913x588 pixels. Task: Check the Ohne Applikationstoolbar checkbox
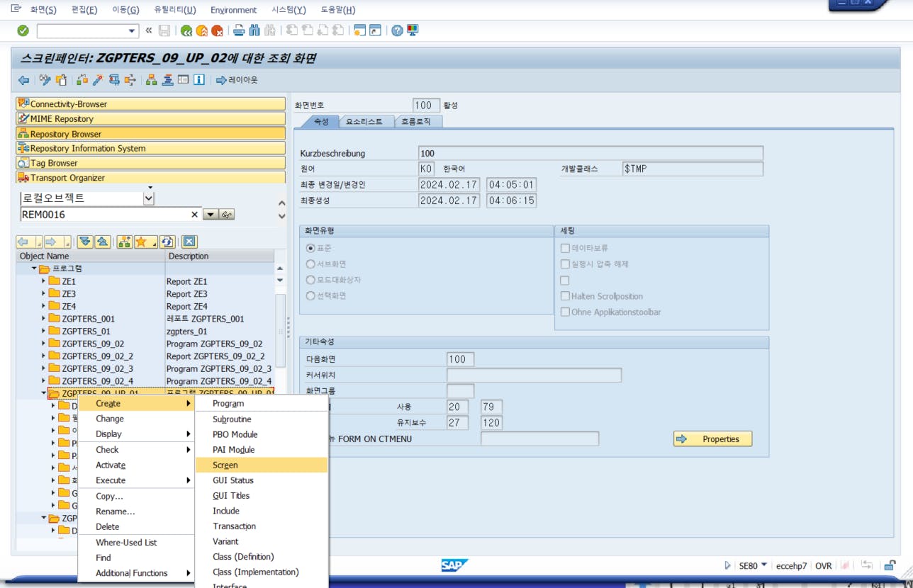[565, 312]
